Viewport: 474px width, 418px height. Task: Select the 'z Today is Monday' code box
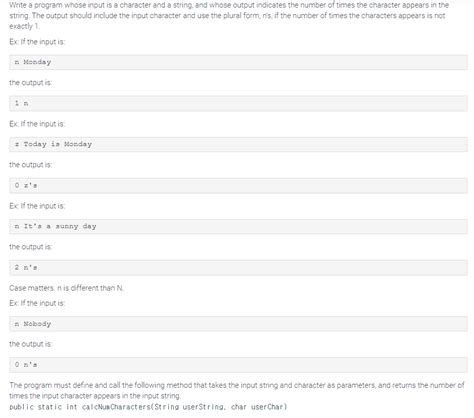[x=238, y=144]
